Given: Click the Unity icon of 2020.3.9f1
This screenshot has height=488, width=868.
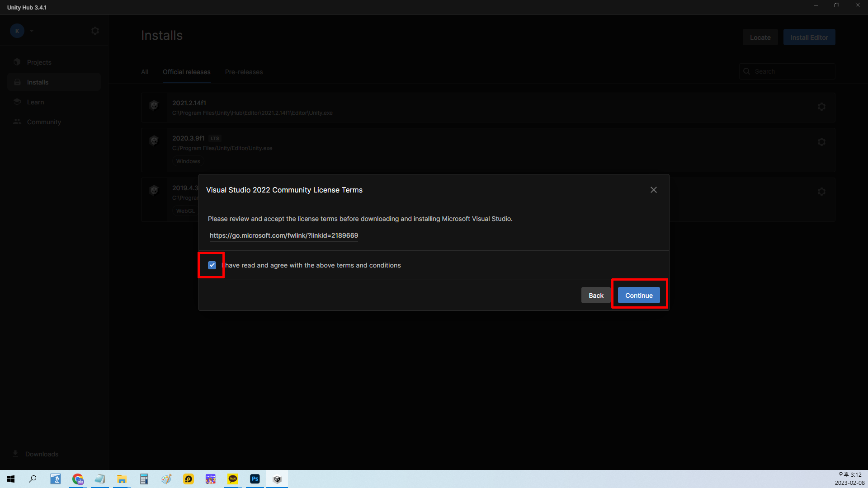Looking at the screenshot, I should [x=154, y=141].
